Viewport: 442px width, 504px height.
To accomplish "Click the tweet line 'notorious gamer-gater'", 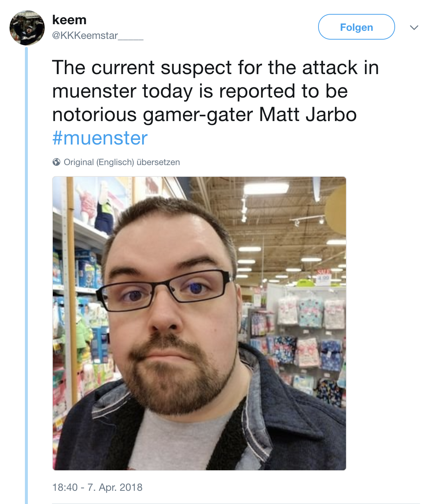I will [153, 115].
